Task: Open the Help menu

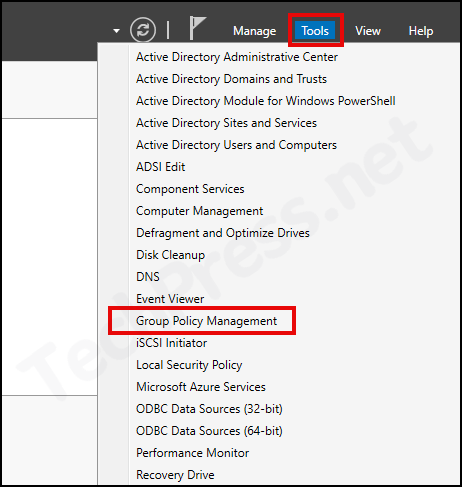Action: point(421,31)
